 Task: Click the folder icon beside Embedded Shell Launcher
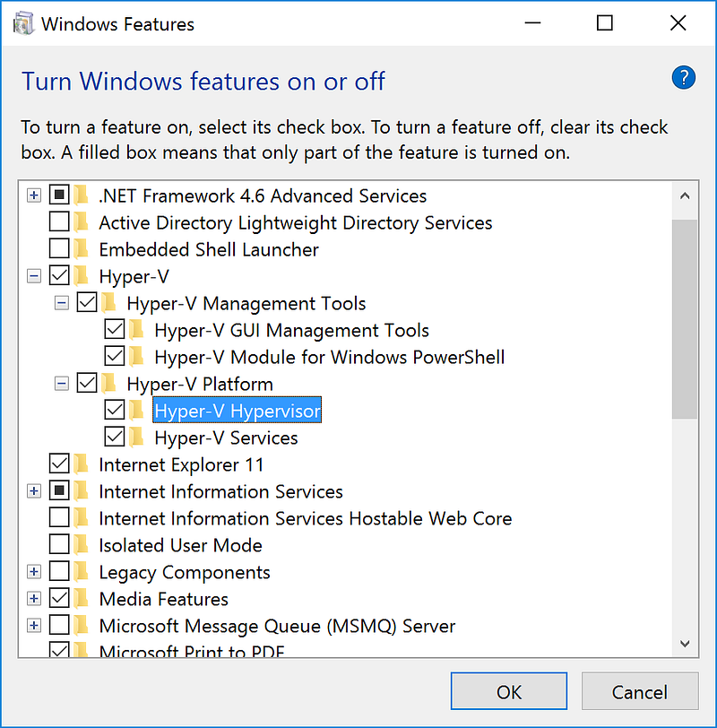tap(82, 249)
